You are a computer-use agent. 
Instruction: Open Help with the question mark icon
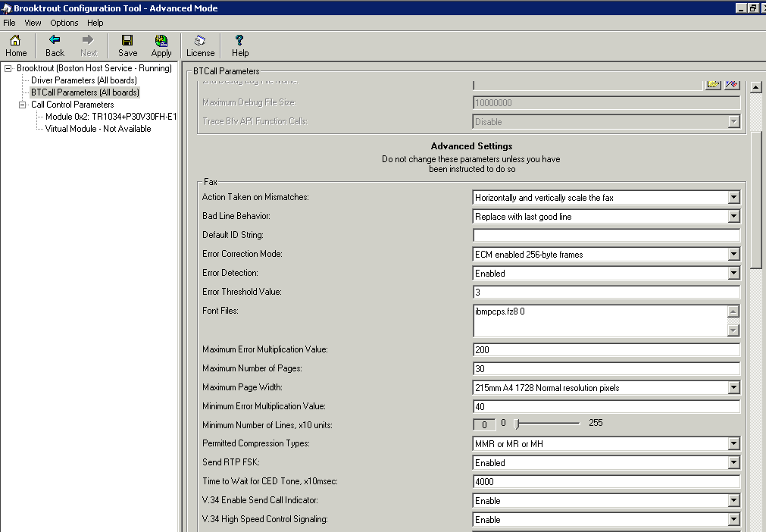240,46
